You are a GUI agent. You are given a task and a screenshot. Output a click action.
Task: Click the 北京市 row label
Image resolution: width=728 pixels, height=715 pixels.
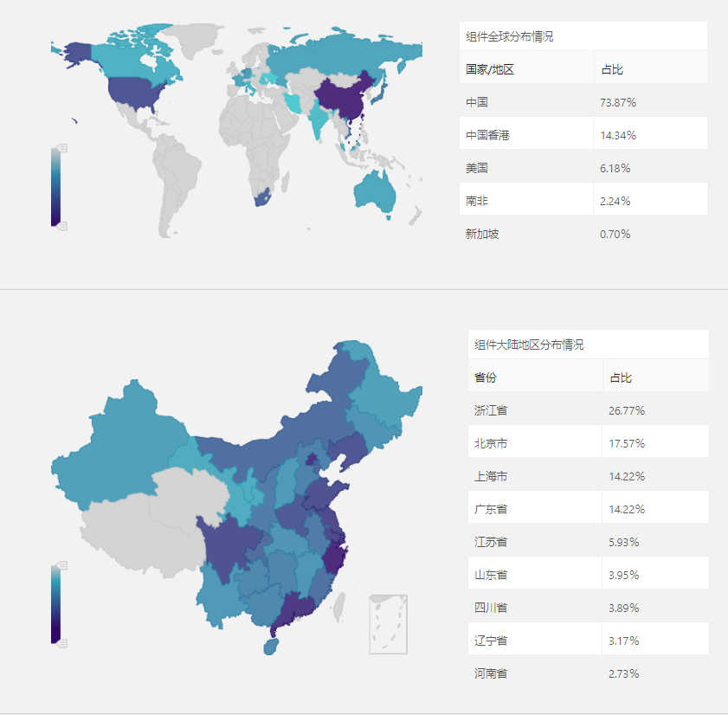point(491,443)
